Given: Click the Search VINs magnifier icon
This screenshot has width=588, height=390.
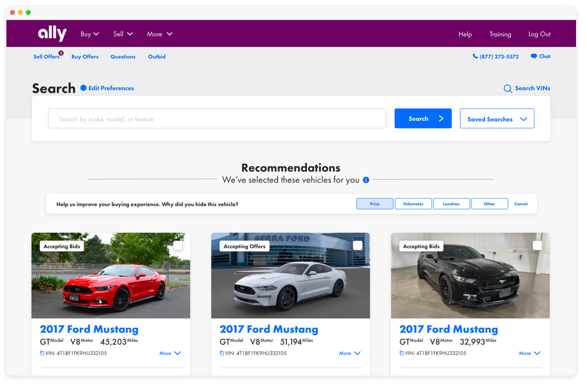Looking at the screenshot, I should pyautogui.click(x=507, y=89).
